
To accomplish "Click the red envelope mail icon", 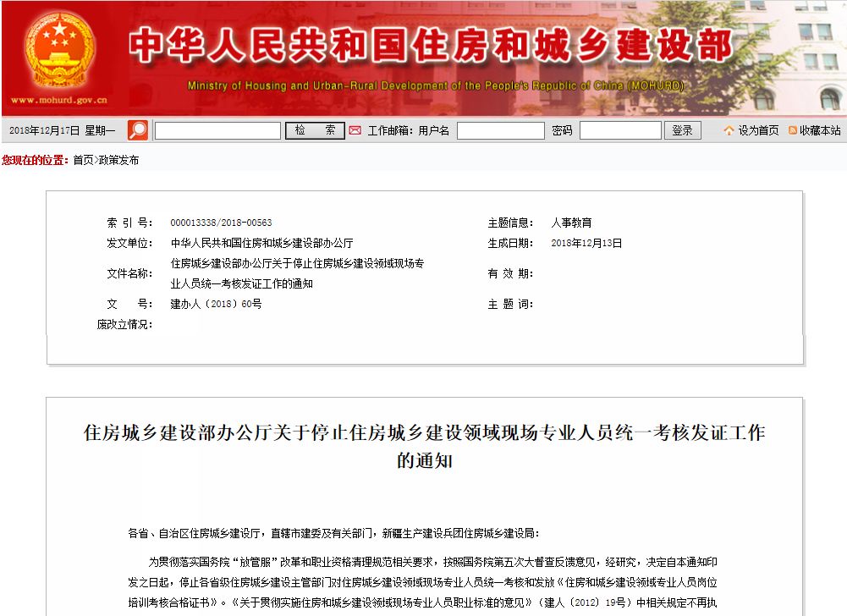I will click(x=355, y=131).
